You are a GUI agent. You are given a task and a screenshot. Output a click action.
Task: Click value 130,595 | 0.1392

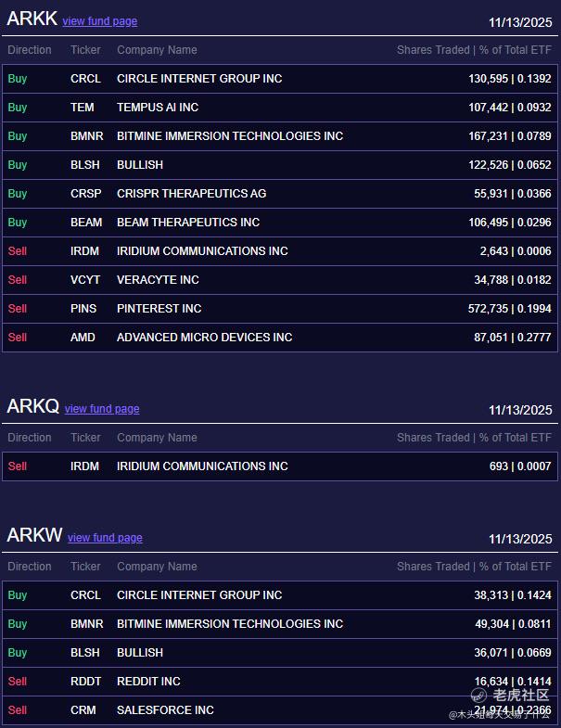[510, 79]
